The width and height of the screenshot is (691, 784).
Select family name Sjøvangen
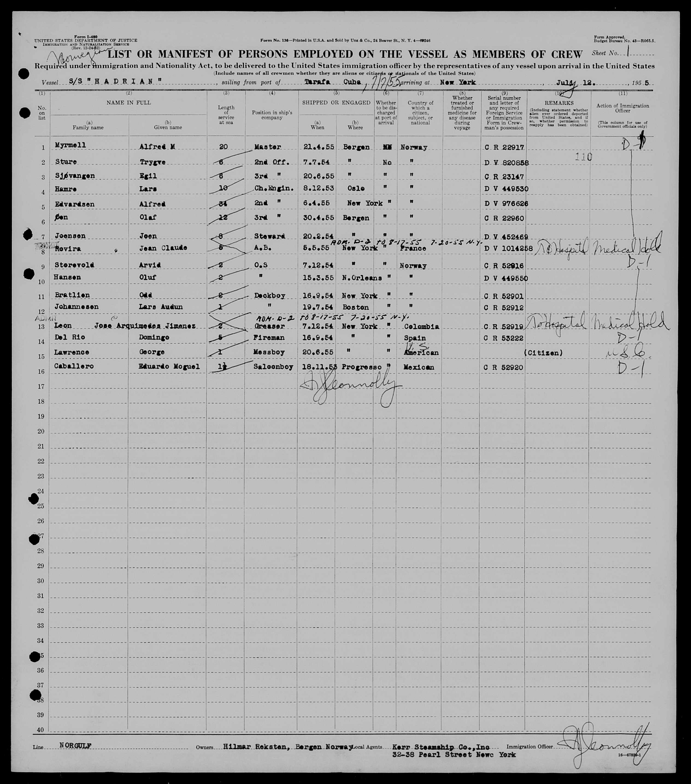75,176
